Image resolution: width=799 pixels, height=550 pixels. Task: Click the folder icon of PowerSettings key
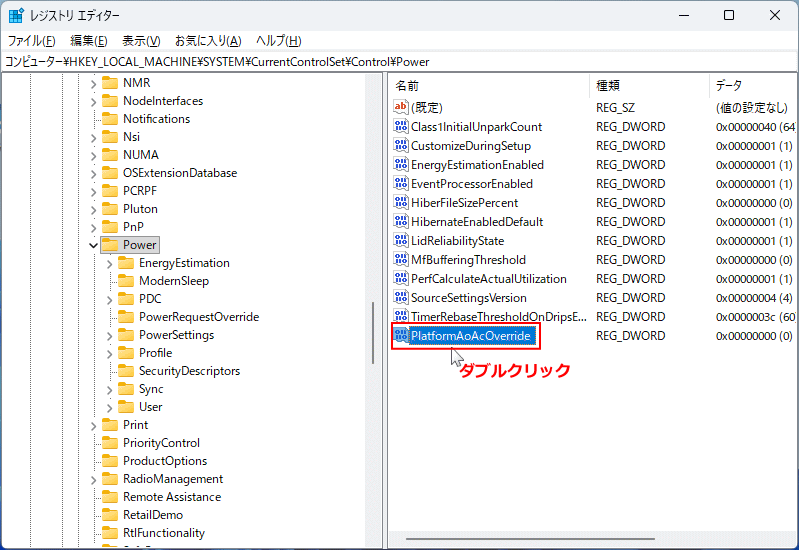click(x=126, y=335)
